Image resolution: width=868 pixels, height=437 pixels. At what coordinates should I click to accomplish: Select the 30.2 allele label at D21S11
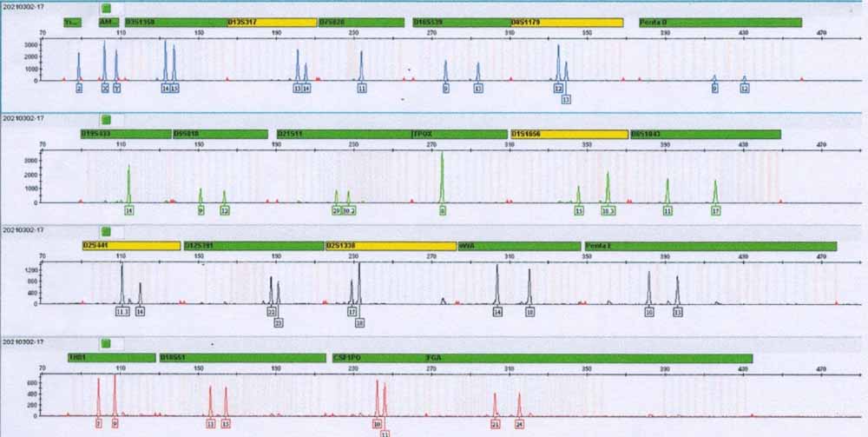(x=349, y=211)
